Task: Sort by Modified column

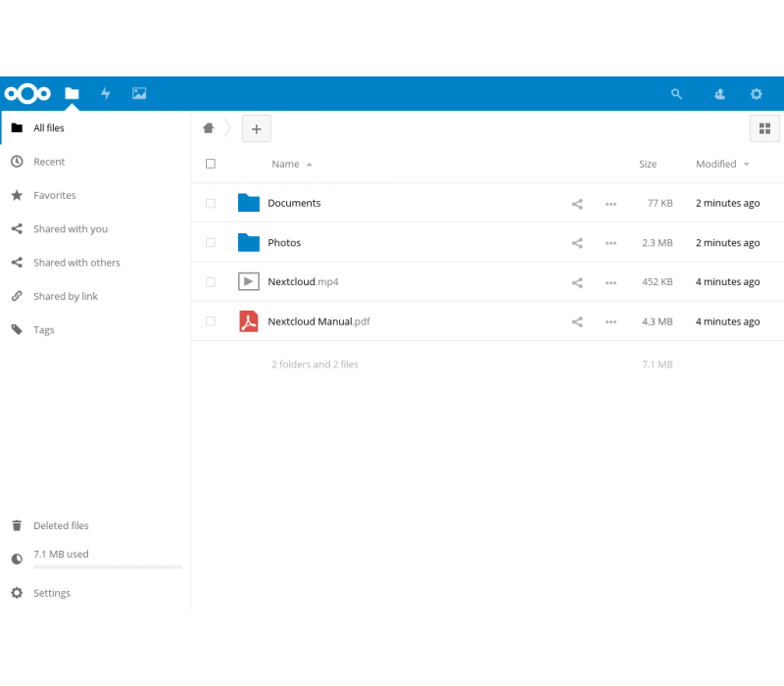Action: [x=716, y=165]
